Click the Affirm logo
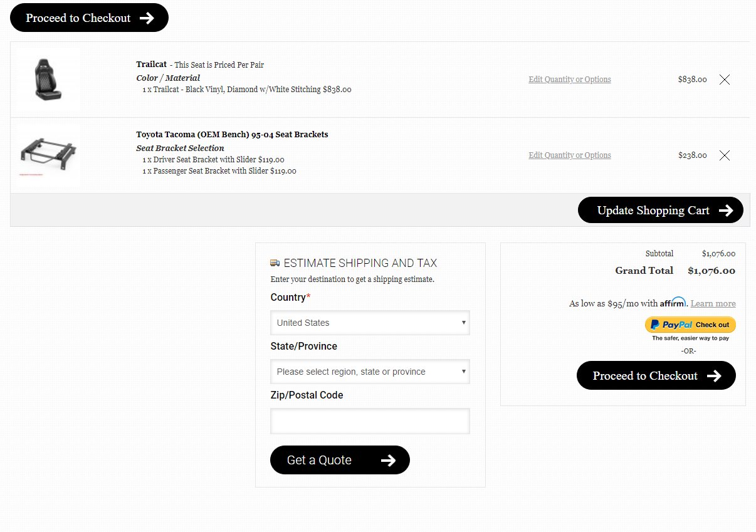This screenshot has height=532, width=756. [x=673, y=302]
